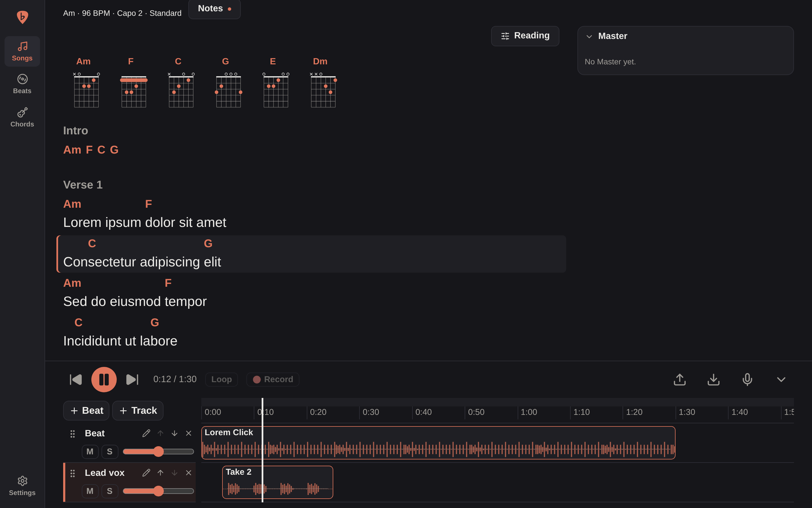The height and width of the screenshot is (508, 812).
Task: Click the Verse 1 section heading
Action: coord(83,185)
